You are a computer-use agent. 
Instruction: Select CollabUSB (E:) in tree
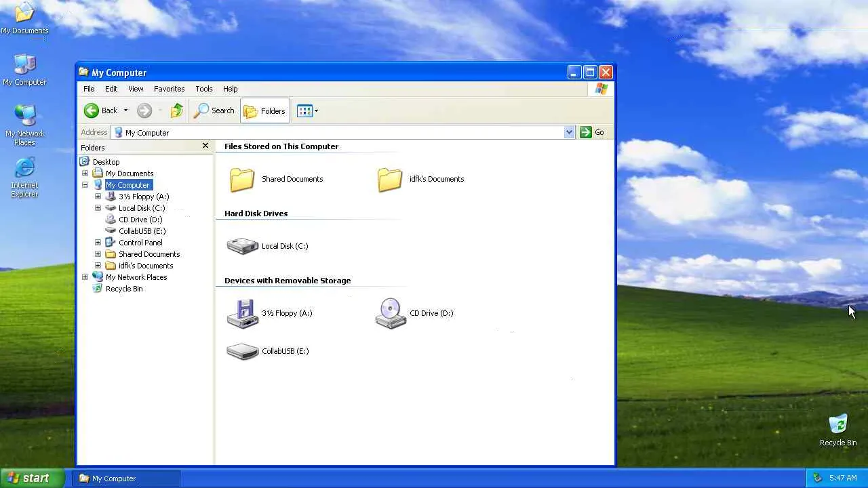(142, 231)
